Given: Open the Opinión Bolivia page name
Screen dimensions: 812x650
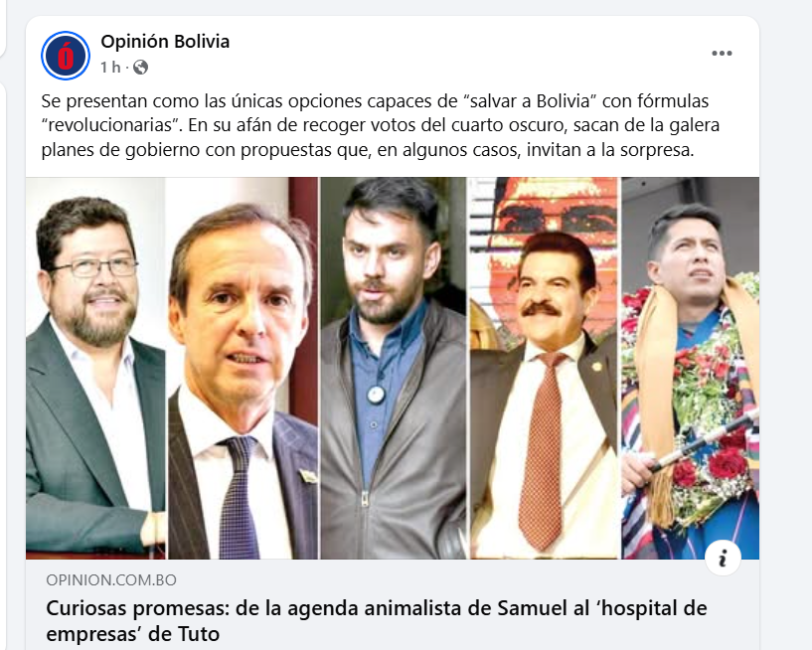Looking at the screenshot, I should 165,42.
